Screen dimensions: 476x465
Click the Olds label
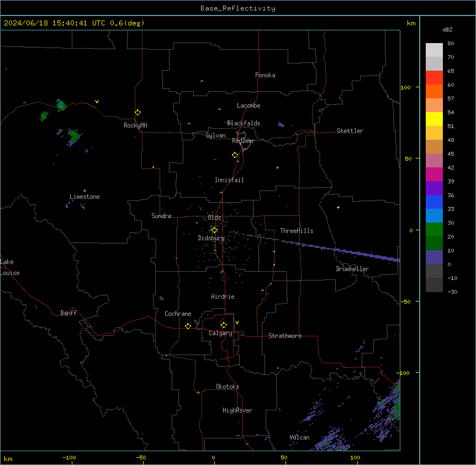(214, 218)
